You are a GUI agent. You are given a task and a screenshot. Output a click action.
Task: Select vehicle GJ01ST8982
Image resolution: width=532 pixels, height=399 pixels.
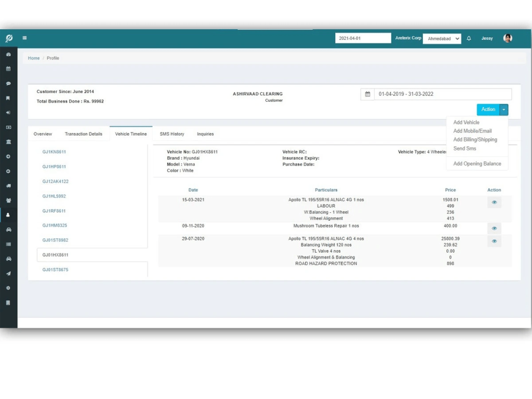55,240
